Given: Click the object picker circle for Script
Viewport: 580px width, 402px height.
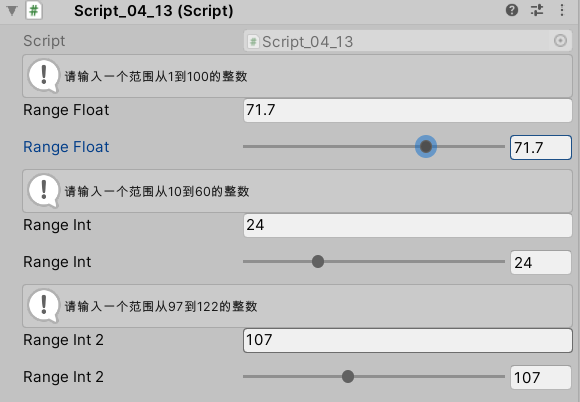Looking at the screenshot, I should coord(560,41).
